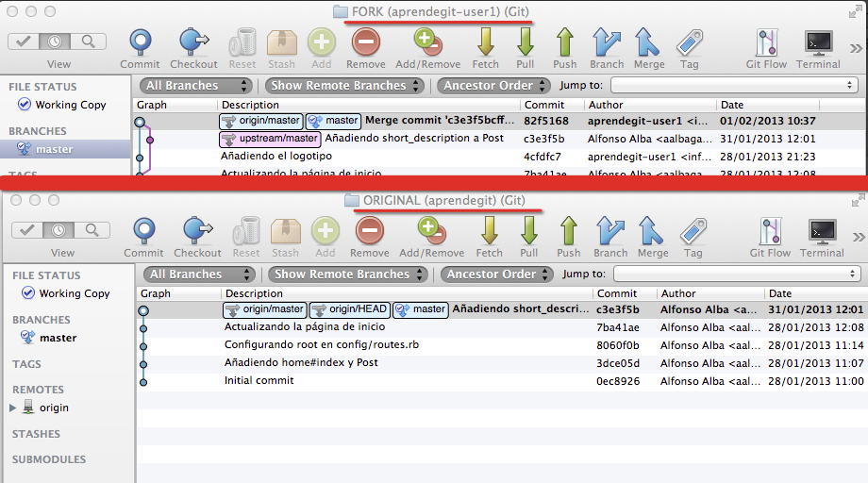Viewport: 868px width, 483px height.
Task: Click the Pull icon in the ORIGINAL window
Action: coord(528,232)
